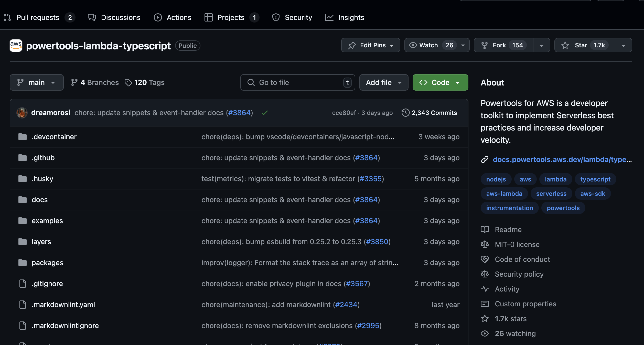Open PR #3850 link in layers row

tap(377, 242)
